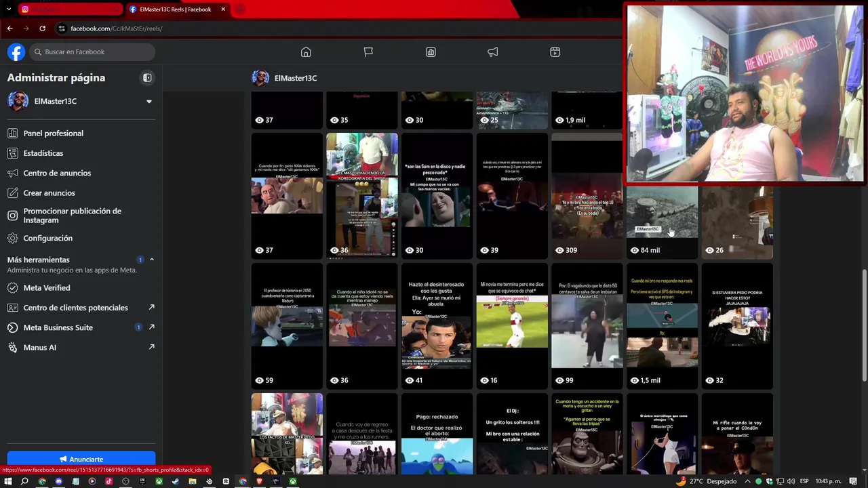The image size is (868, 488).
Task: Open Centro de clientes potenciales arrow icon
Action: pyautogui.click(x=151, y=307)
